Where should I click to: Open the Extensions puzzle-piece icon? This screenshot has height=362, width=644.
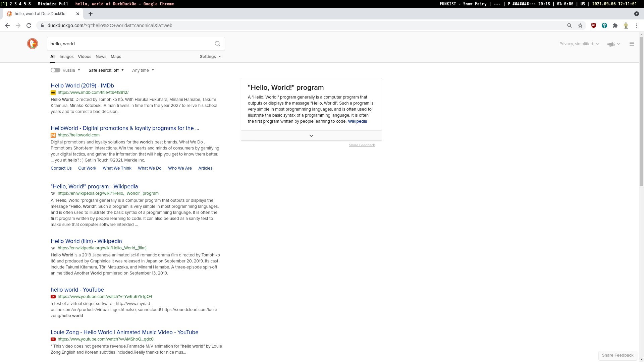(x=615, y=25)
